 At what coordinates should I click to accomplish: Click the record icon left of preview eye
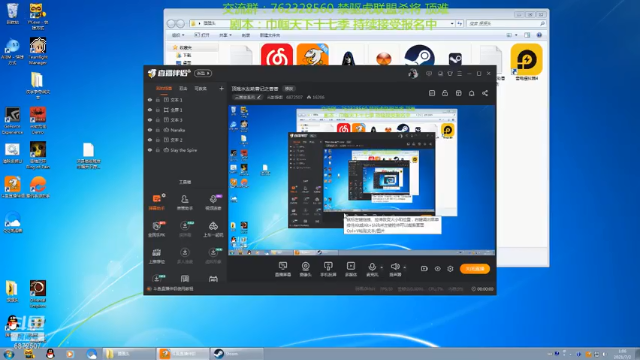click(424, 269)
